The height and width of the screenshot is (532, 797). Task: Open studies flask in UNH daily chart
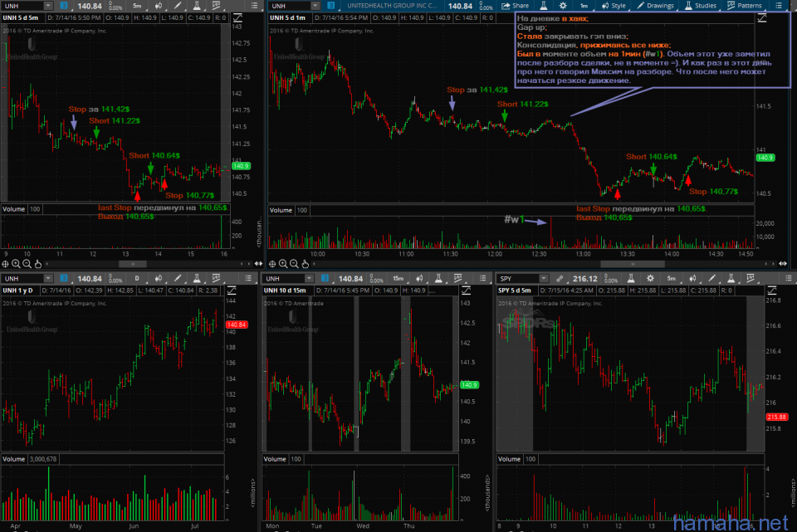pos(197,278)
